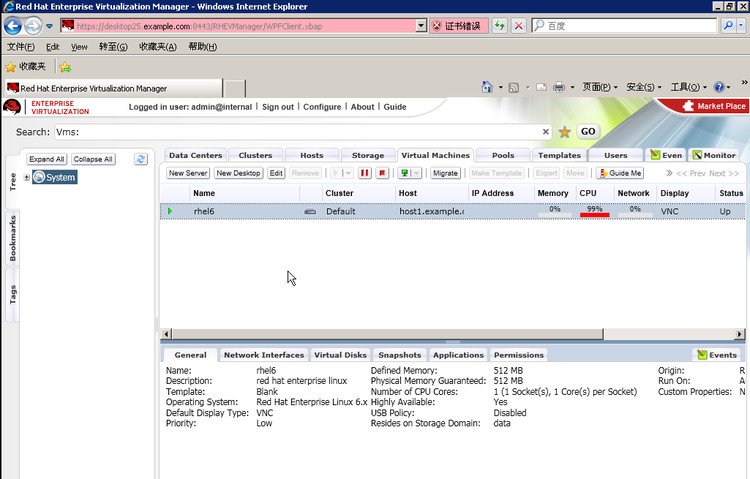Open the View menu
750x479 pixels.
click(x=79, y=47)
